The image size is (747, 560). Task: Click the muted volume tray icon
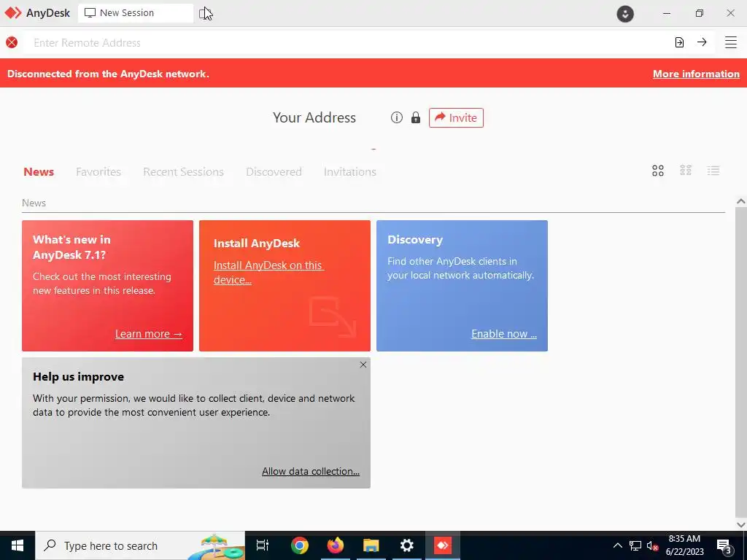tap(652, 545)
